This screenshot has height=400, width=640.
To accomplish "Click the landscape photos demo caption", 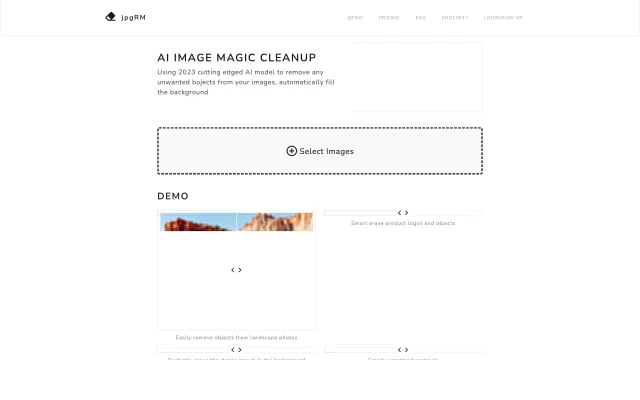I will coord(236,337).
